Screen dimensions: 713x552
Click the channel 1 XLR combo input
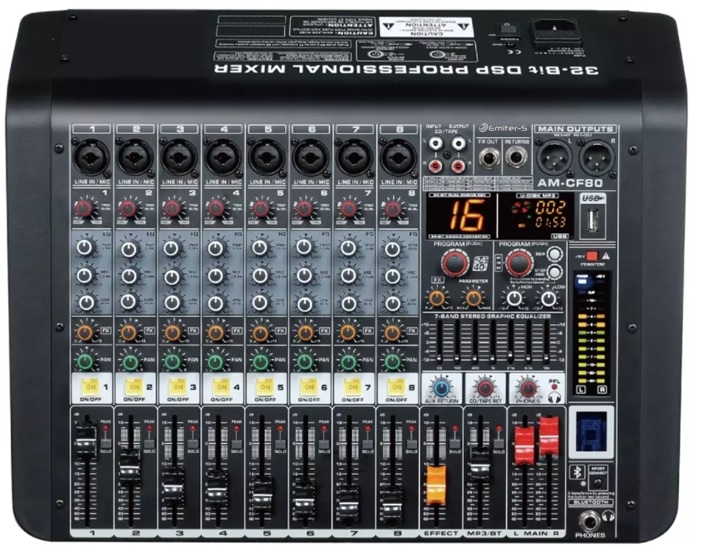tap(90, 157)
